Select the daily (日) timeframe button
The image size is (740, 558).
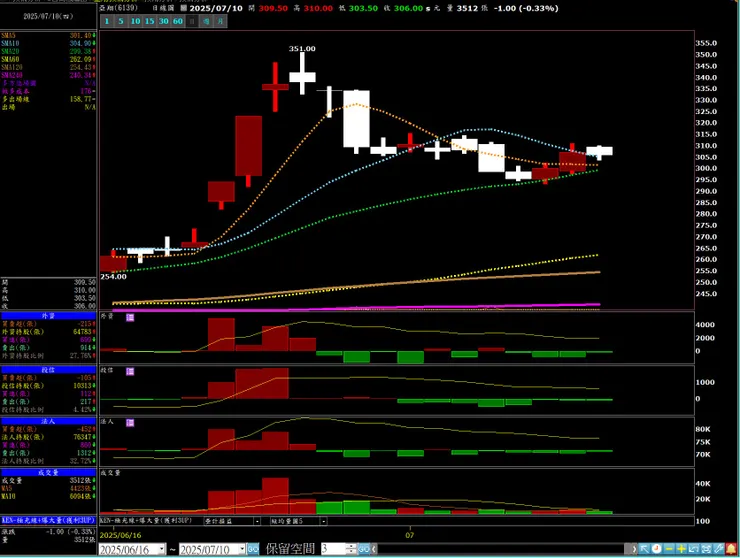(x=192, y=21)
